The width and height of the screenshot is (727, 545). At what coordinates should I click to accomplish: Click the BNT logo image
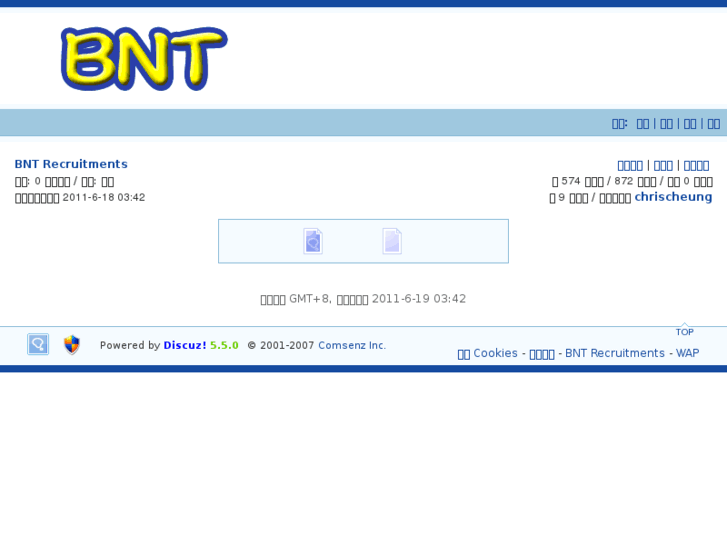click(x=144, y=58)
